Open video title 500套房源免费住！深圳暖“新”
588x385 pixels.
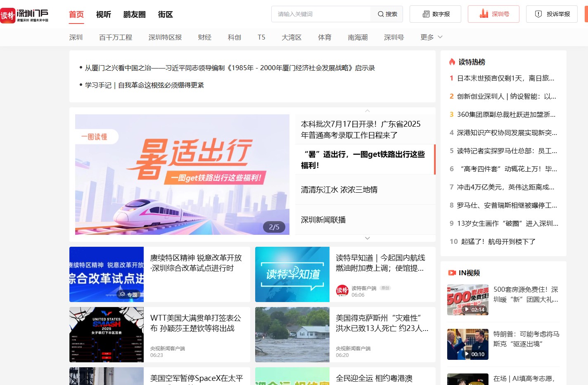click(526, 294)
